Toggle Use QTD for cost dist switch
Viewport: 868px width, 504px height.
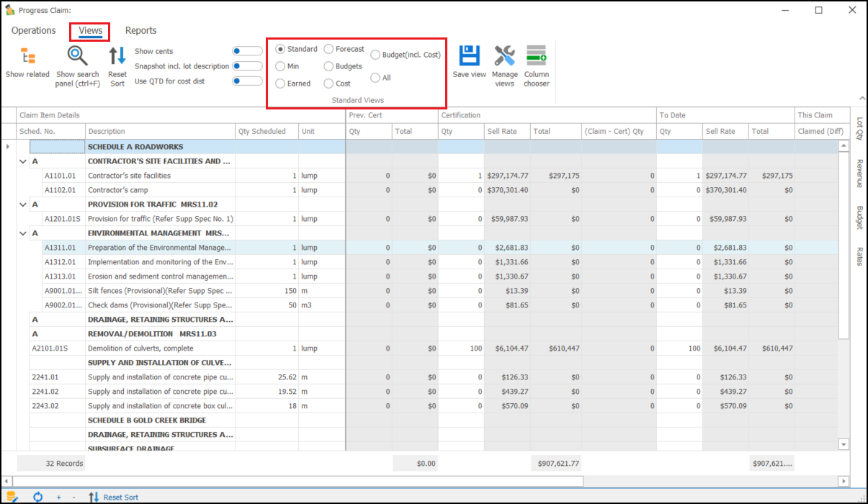(x=247, y=81)
